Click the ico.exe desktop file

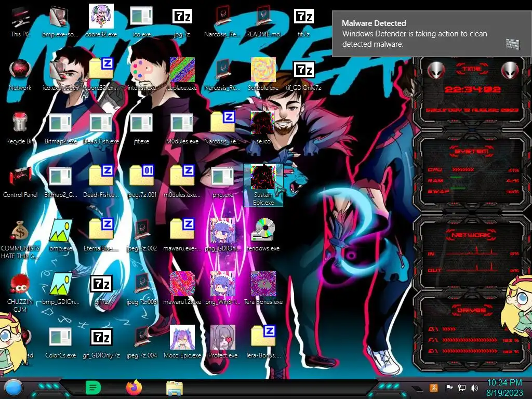[141, 20]
